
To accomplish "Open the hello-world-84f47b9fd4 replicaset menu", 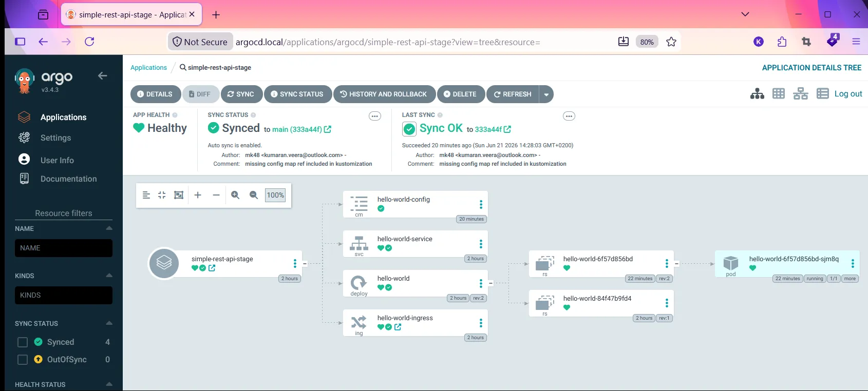I will pos(667,303).
